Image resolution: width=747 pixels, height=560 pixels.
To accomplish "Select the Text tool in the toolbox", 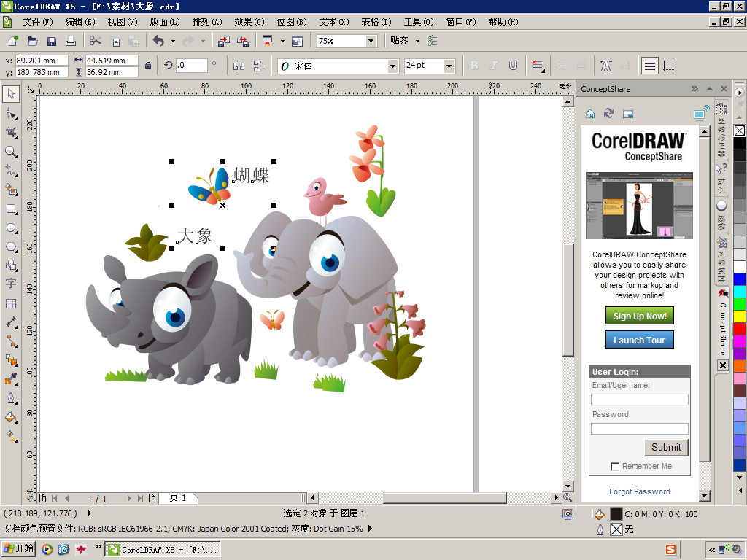I will click(11, 284).
